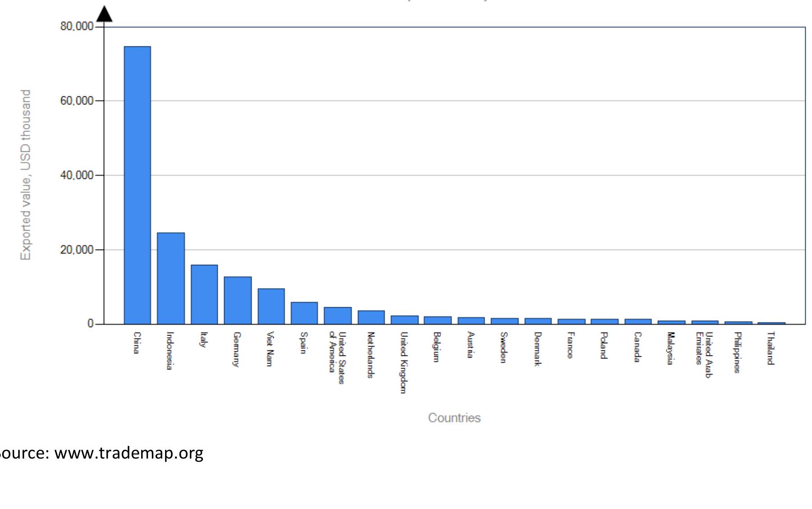812x509 pixels.
Task: Select the Germany bar
Action: (x=238, y=300)
